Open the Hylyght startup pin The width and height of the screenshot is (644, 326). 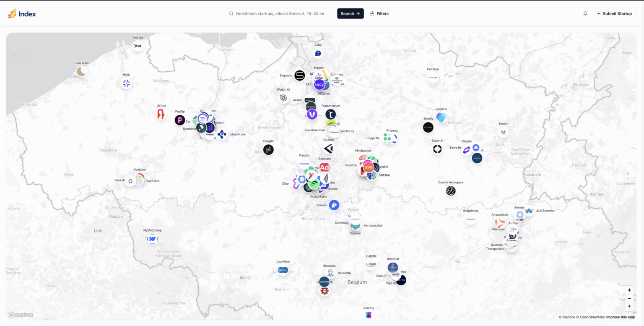[268, 149]
